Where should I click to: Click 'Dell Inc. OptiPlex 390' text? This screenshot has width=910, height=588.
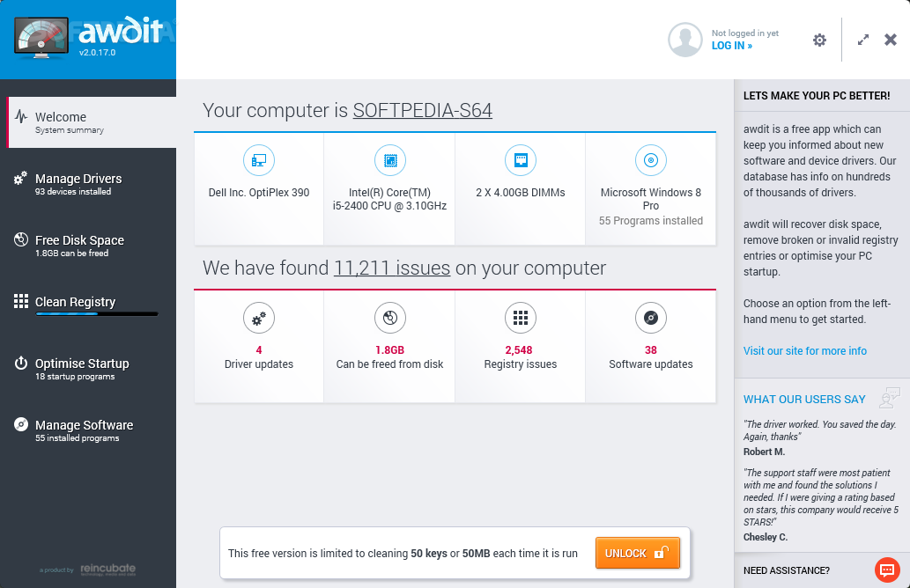pos(259,193)
